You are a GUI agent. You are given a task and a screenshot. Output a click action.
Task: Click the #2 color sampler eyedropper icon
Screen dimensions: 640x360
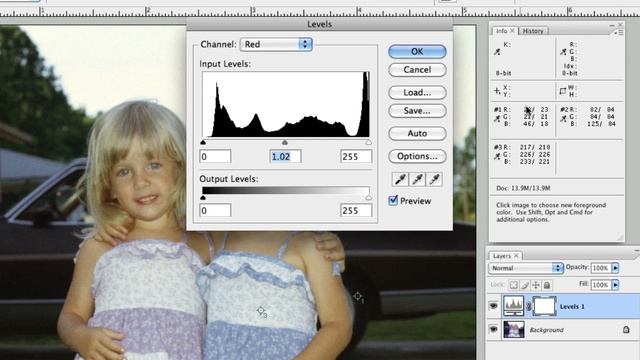pos(563,119)
